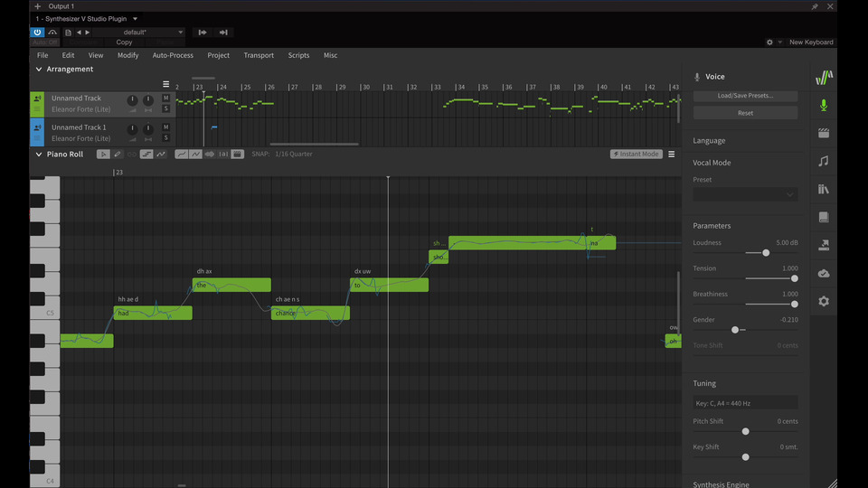Click the Reset voice button
This screenshot has height=488, width=868.
tap(745, 113)
